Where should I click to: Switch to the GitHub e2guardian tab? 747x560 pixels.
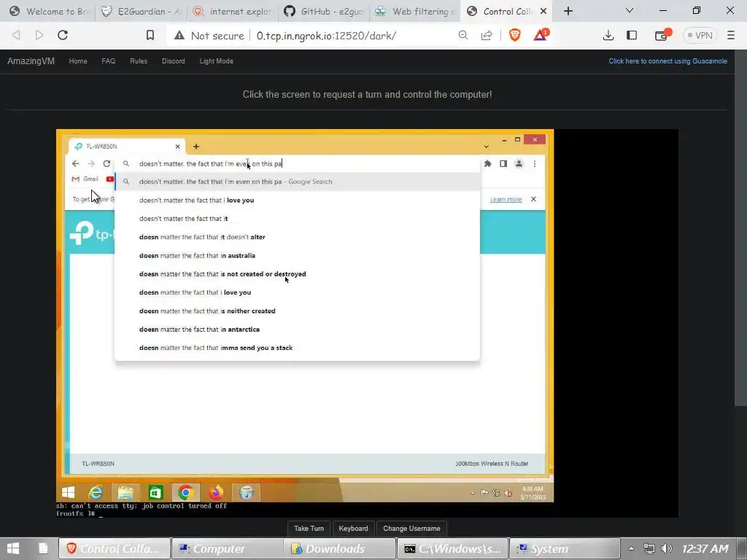point(324,11)
